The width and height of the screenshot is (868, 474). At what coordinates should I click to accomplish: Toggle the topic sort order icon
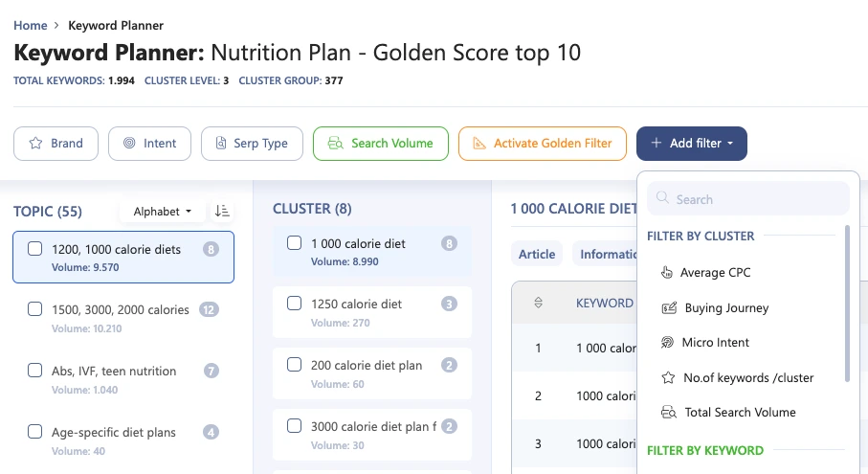click(x=222, y=211)
